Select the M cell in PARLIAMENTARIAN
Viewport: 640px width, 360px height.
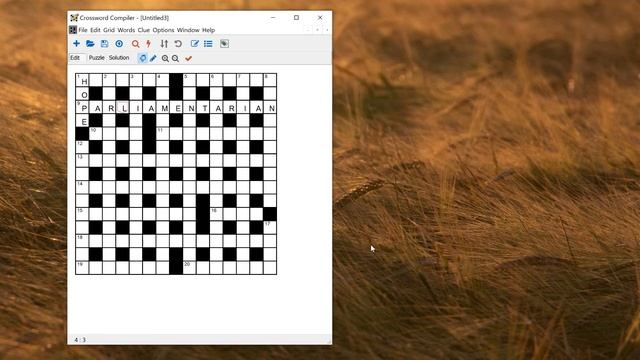pyautogui.click(x=163, y=107)
